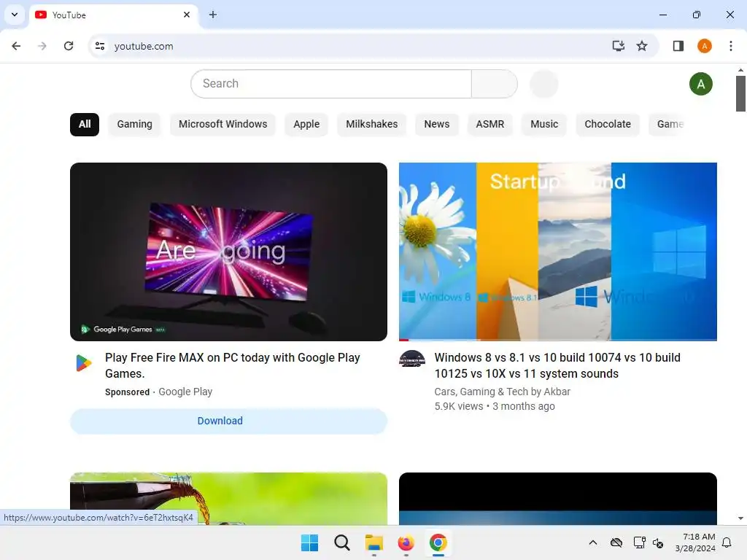Click the muted volume tray icon

click(x=658, y=542)
